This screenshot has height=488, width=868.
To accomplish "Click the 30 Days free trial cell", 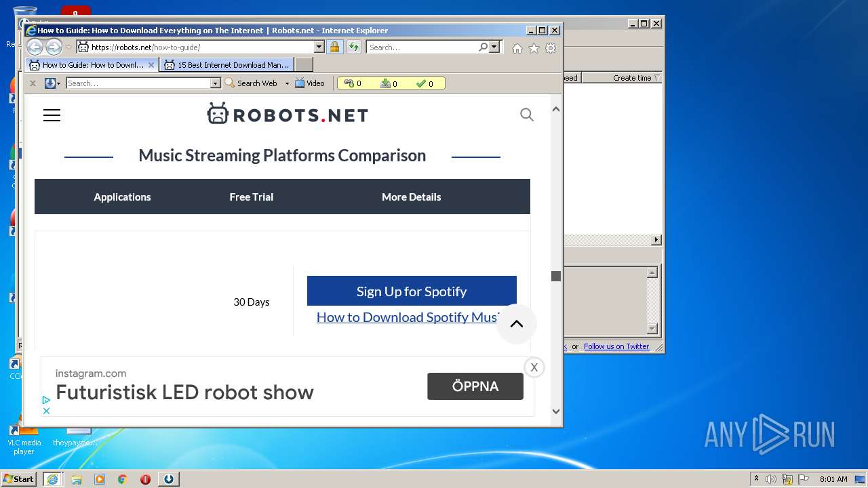I will click(x=252, y=302).
